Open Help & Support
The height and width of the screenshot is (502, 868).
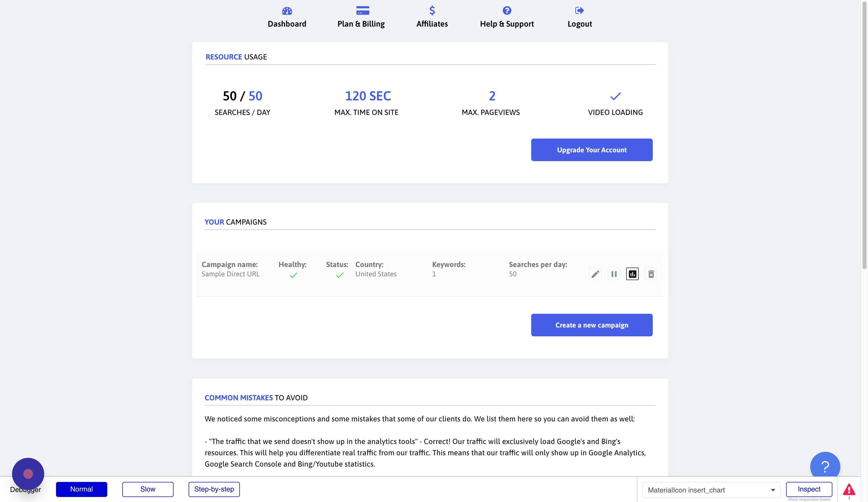point(507,17)
